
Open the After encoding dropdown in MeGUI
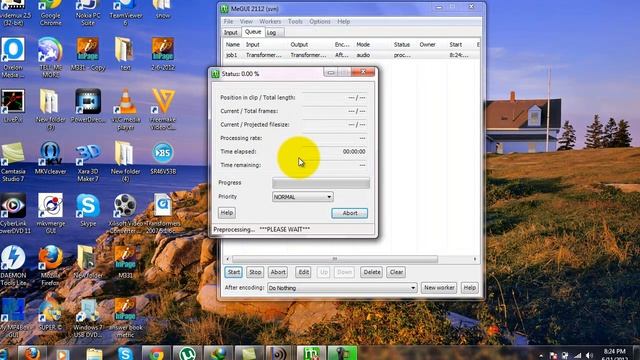342,288
